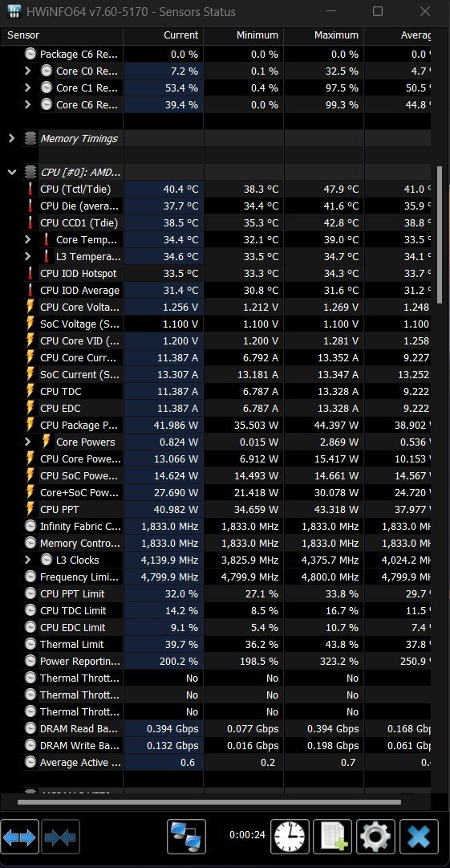Click the clock icon of Infinity Fabric Clock
The height and width of the screenshot is (868, 450).
(31, 526)
